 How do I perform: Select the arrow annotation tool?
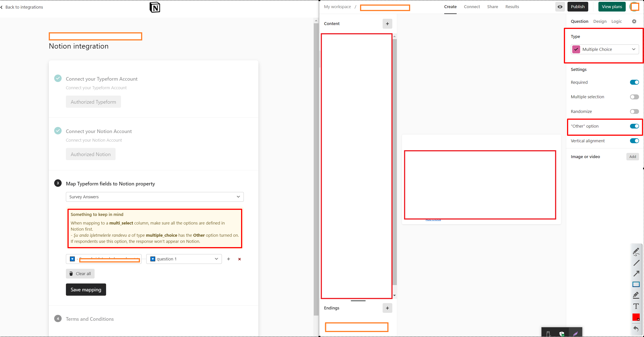point(636,274)
